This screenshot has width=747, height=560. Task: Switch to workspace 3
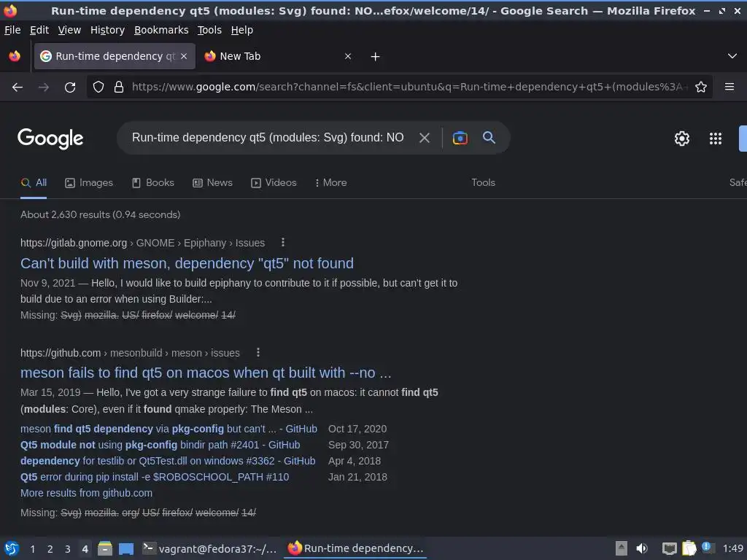68,549
